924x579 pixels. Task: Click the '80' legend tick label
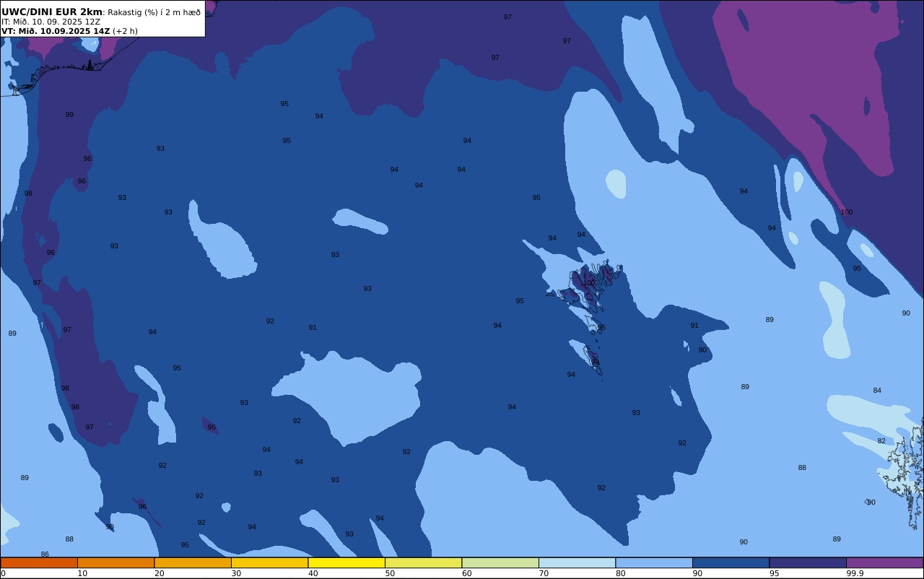point(621,573)
